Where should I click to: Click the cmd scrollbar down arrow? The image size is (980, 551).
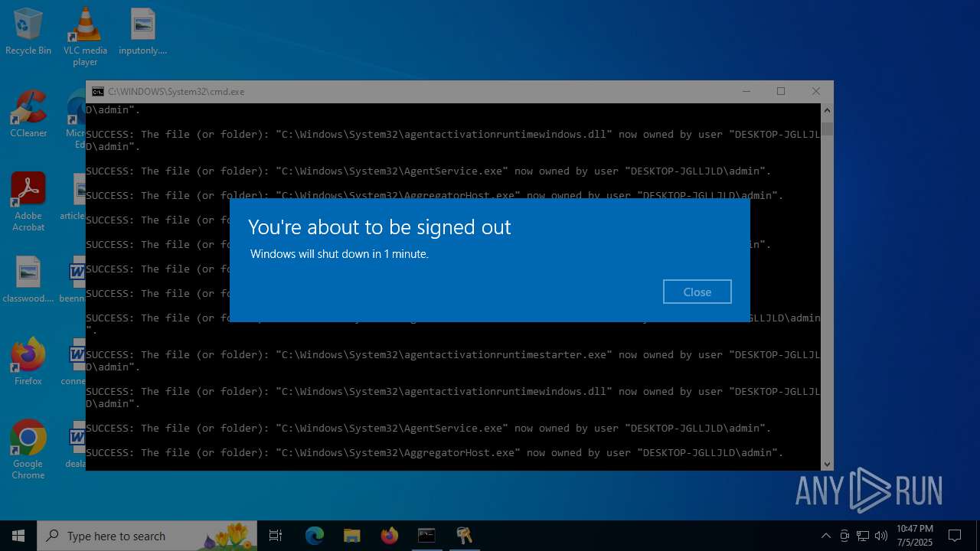click(x=827, y=464)
